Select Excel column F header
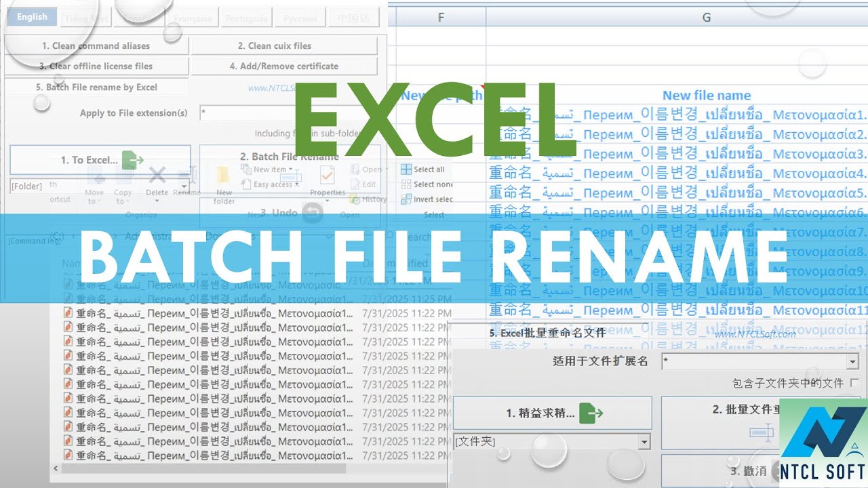The height and width of the screenshot is (488, 868). click(x=441, y=18)
